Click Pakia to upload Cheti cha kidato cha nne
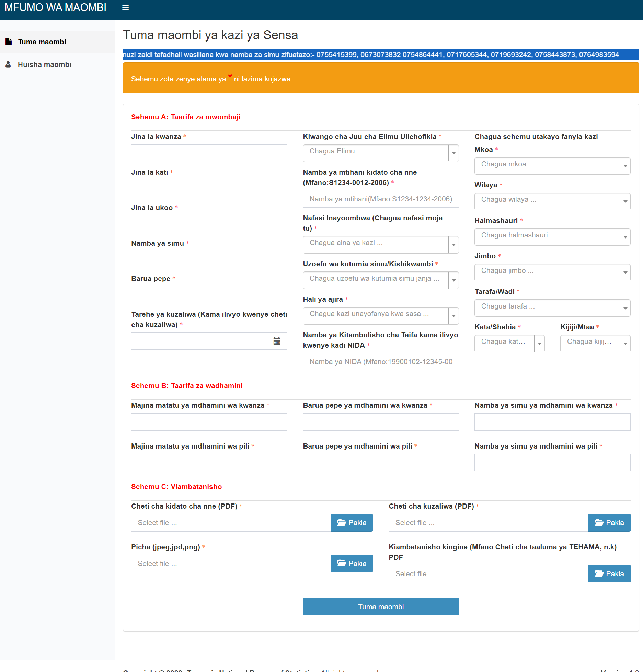Image resolution: width=643 pixels, height=672 pixels. point(352,523)
